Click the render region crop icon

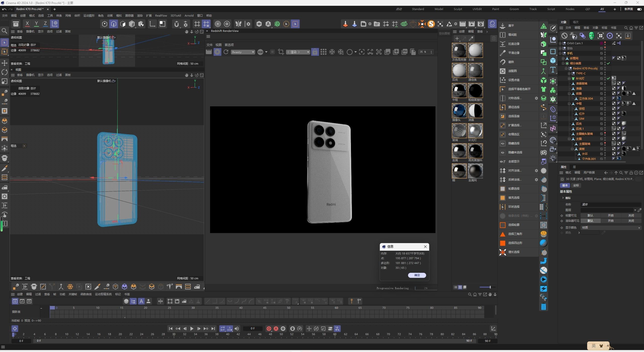(281, 52)
